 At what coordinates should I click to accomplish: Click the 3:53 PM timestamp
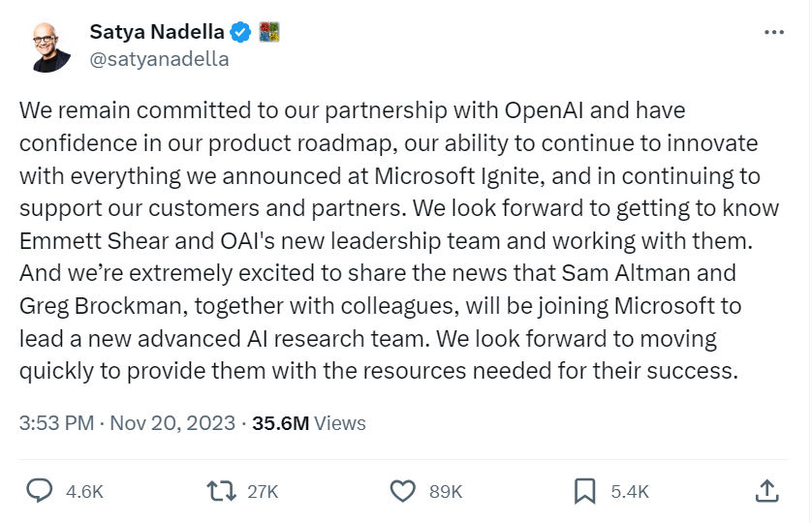56,423
